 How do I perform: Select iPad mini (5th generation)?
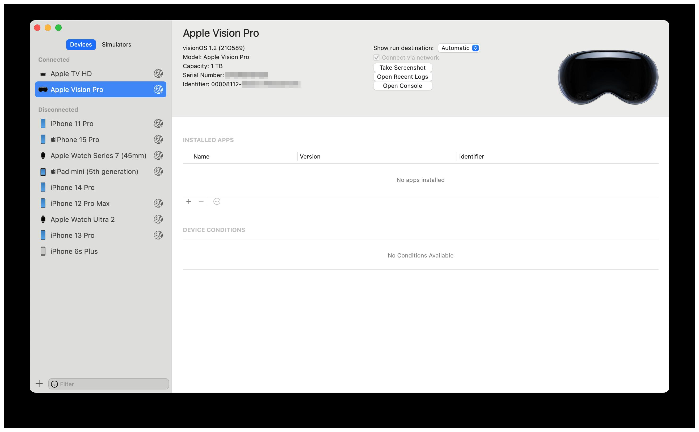click(100, 172)
